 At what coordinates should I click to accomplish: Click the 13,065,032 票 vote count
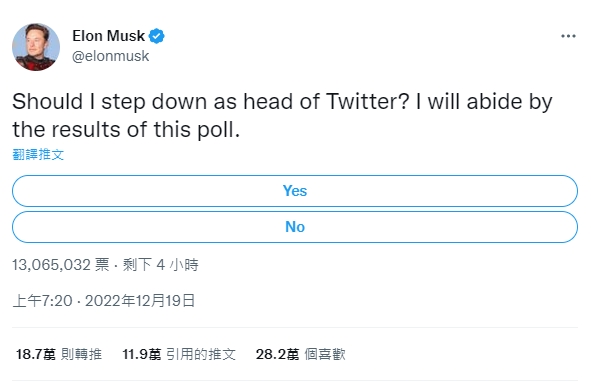(x=61, y=265)
